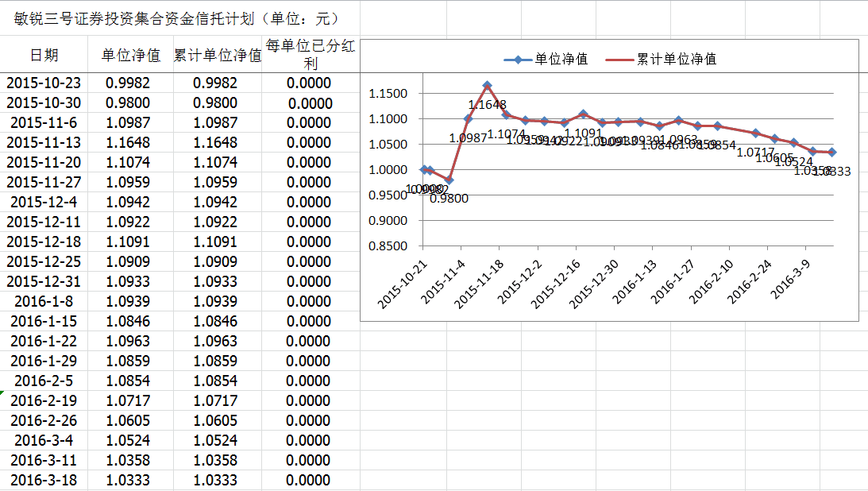The image size is (868, 491).
Task: Select the 累计单位净值 table header cell
Action: point(217,56)
